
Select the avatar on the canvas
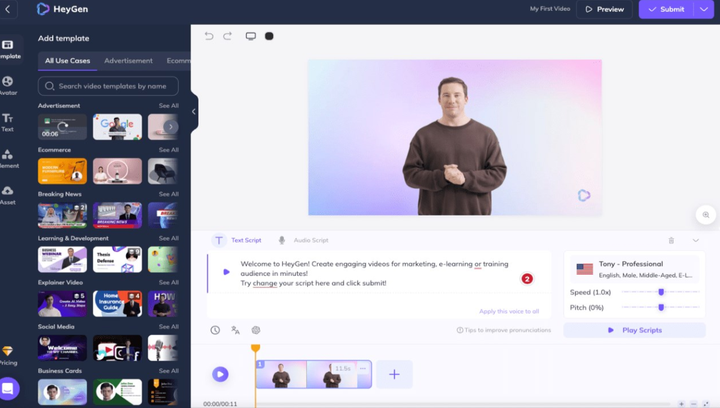pos(454,146)
